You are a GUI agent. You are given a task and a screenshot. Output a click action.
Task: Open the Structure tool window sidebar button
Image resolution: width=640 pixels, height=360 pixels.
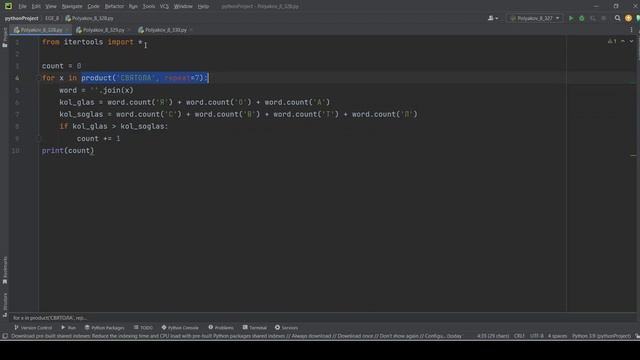5,304
